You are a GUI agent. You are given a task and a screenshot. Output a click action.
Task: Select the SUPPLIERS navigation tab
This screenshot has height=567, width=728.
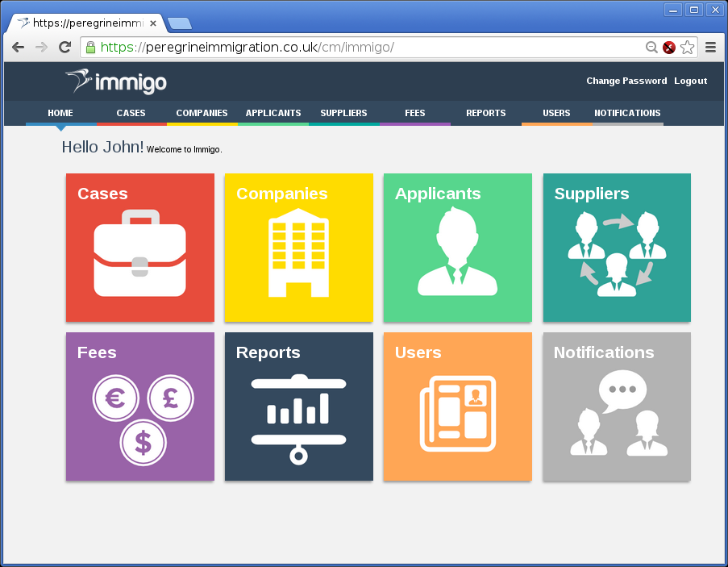click(x=344, y=113)
